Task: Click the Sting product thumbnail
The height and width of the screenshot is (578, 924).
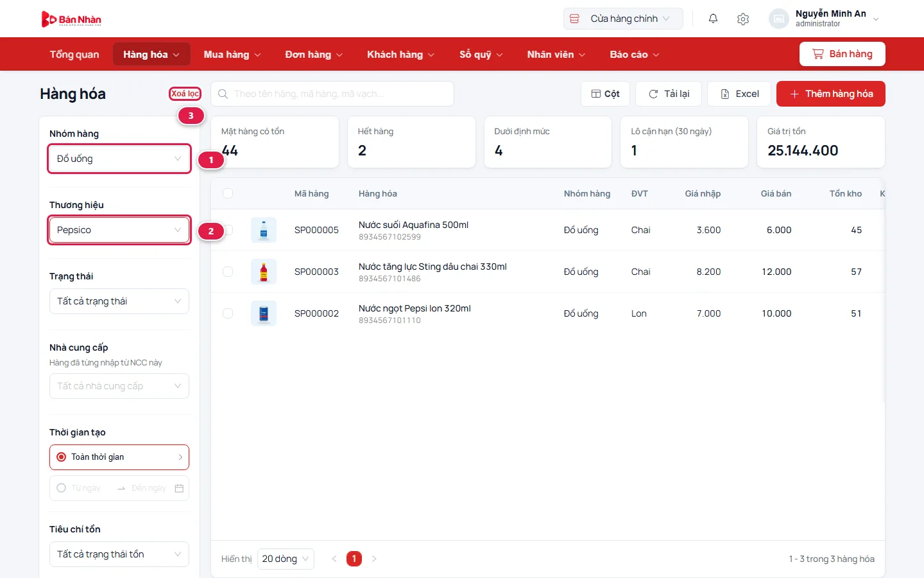Action: (264, 272)
